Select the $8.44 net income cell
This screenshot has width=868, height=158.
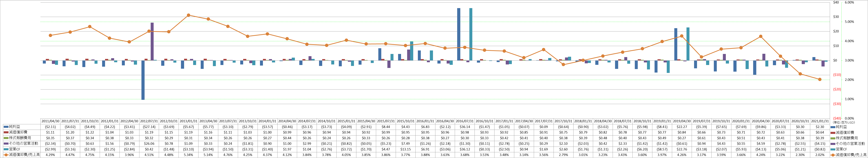click(x=386, y=127)
